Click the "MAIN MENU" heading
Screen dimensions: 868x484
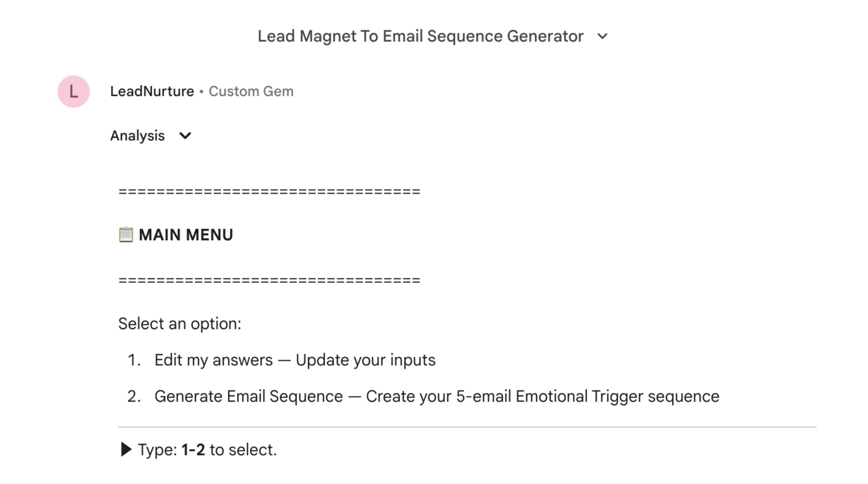tap(186, 235)
